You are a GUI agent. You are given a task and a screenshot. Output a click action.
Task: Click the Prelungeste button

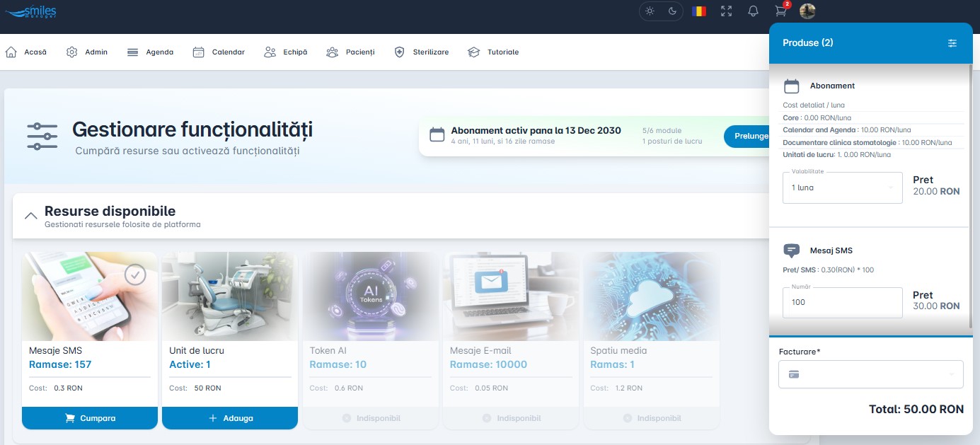(x=750, y=136)
